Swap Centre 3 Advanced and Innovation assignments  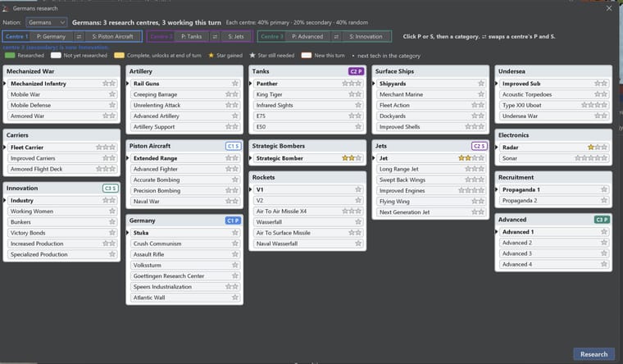336,37
